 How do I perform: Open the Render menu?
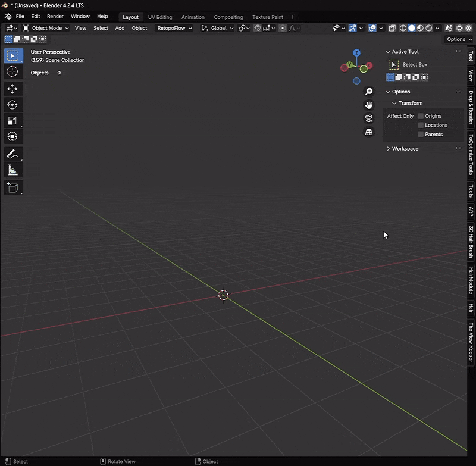pos(55,17)
